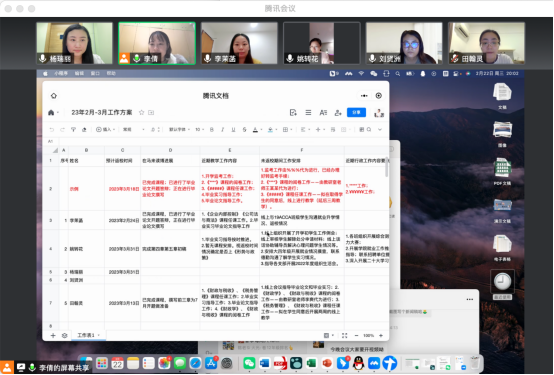Toggle bold formatting in toolbar

(212, 130)
